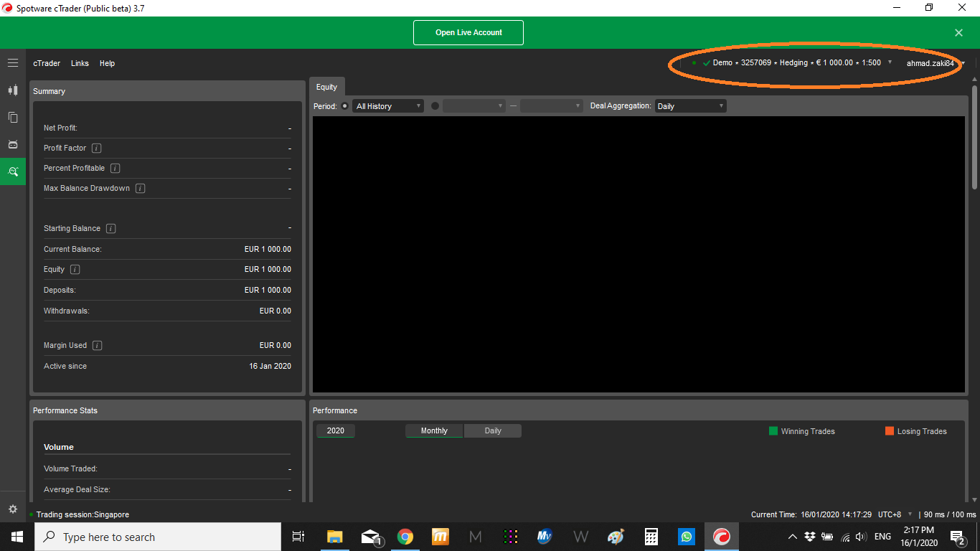Show Profit Factor info tooltip icon

coord(97,148)
